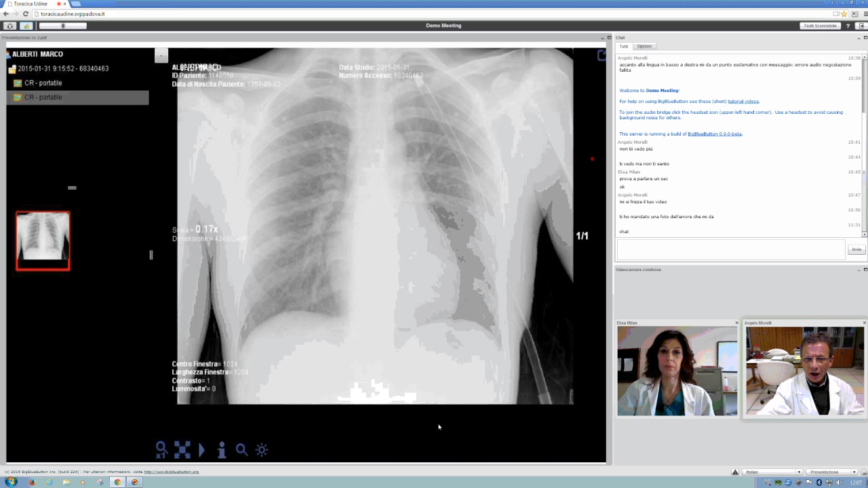Maximize the Presentazione panel

click(x=609, y=37)
